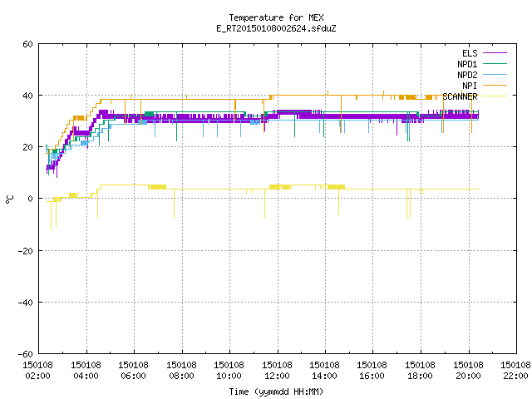Click the y-axis label -40
The width and height of the screenshot is (532, 399).
pyautogui.click(x=26, y=303)
